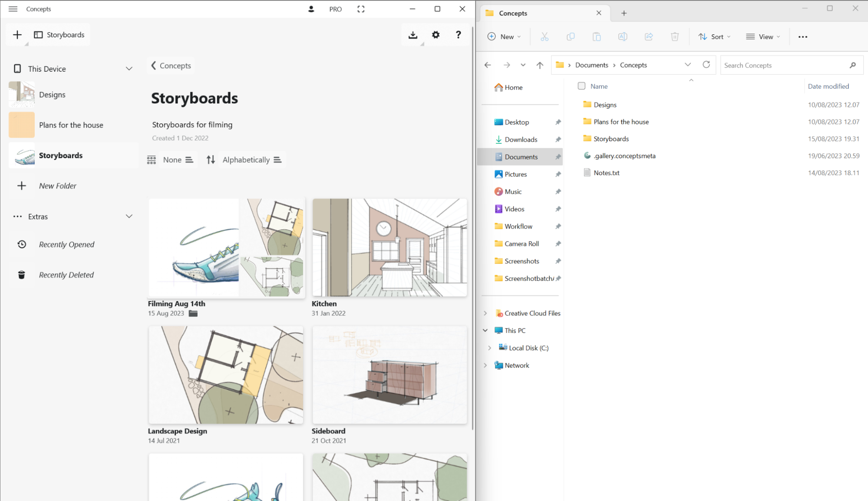Open the Kitchen drawing thumbnail
Screen dimensions: 868x501
tap(389, 248)
